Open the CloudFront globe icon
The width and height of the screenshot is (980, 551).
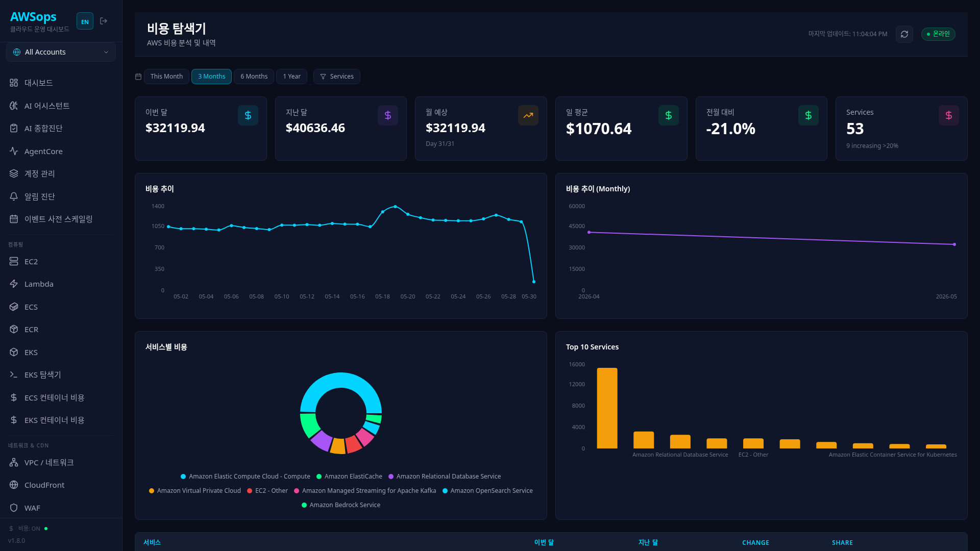(x=14, y=485)
